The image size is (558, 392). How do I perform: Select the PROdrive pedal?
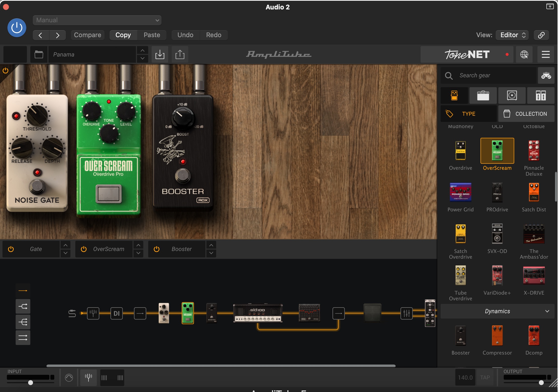(x=497, y=192)
